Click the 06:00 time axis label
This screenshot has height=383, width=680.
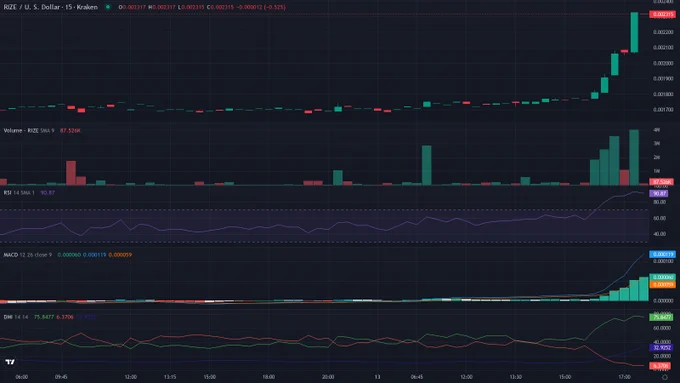(22, 377)
